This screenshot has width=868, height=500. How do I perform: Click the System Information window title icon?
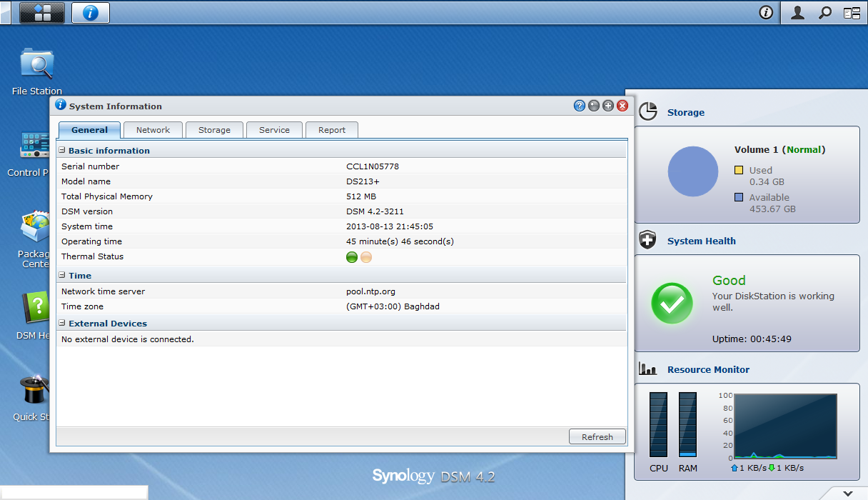61,105
